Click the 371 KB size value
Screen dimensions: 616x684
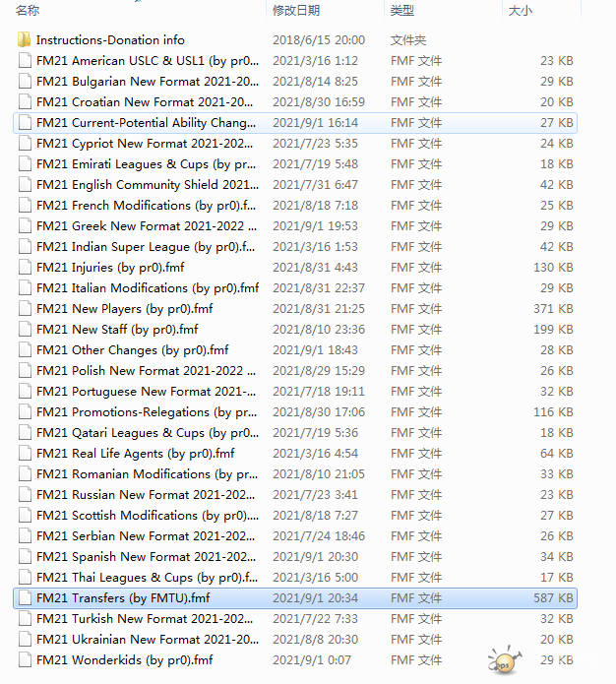click(553, 309)
